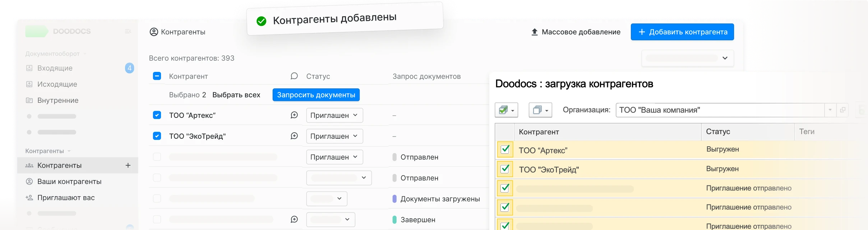Select Контрагенты sidebar item

78,165
